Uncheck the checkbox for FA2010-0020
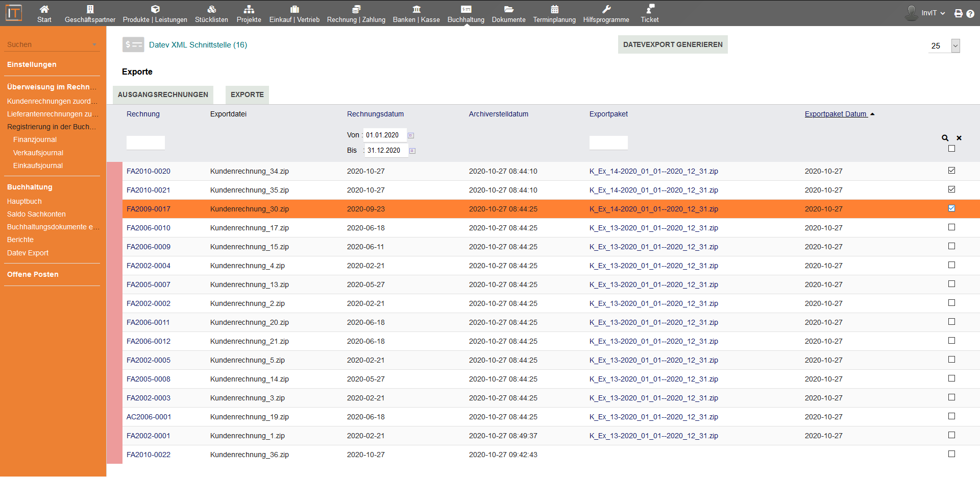The height and width of the screenshot is (499, 980). click(x=951, y=171)
